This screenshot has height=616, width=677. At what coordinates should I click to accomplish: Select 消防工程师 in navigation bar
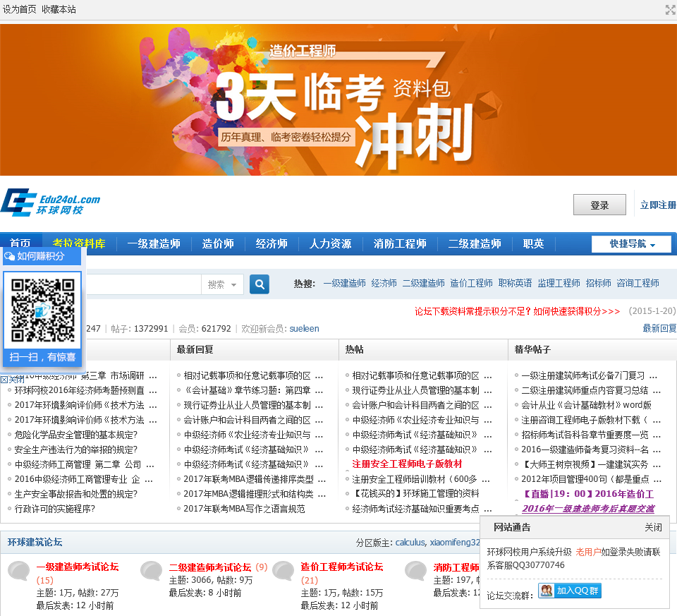pos(400,243)
